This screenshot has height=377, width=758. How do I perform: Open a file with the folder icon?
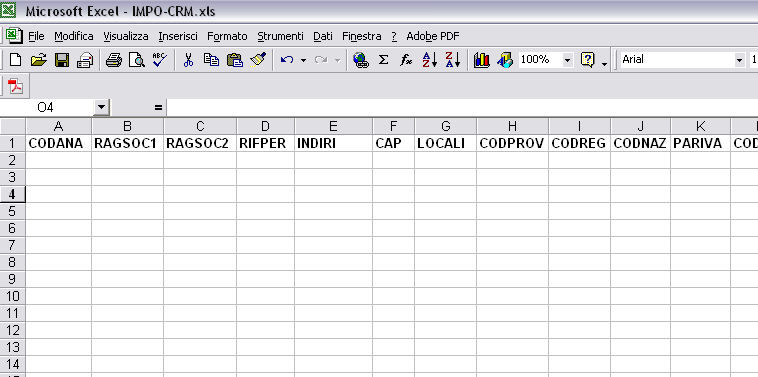pyautogui.click(x=38, y=60)
